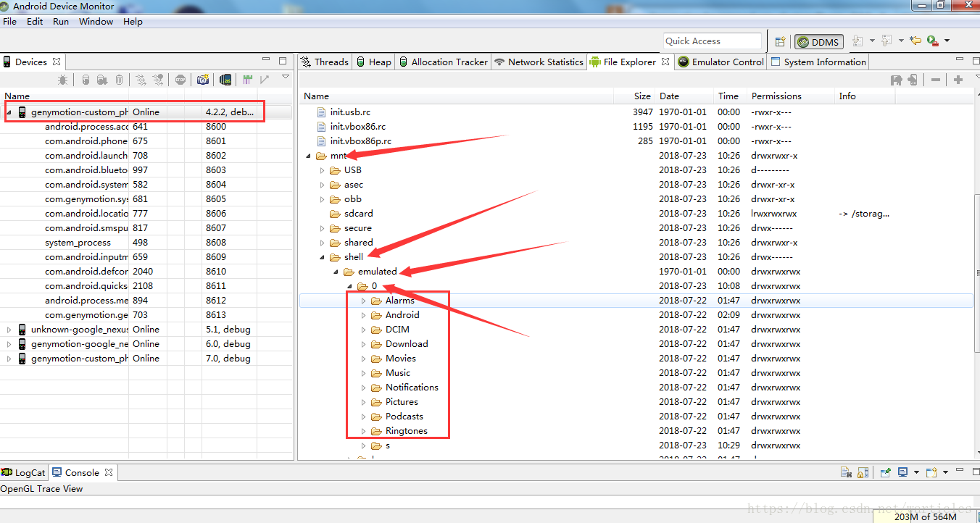Screen dimensions: 980x523
Task: Select the init.usb.rc file
Action: pos(351,112)
